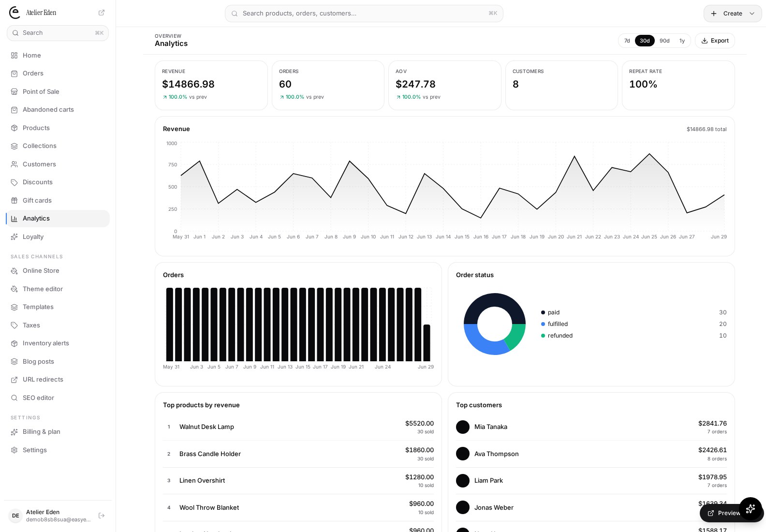Click the Atelier Eden logo icon
Screen dimensions: 766x532
point(15,13)
